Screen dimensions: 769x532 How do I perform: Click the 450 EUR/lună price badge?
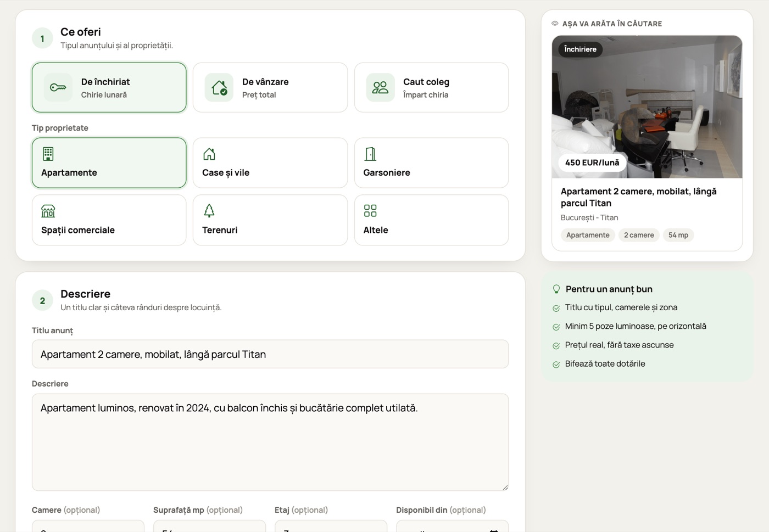[592, 163]
